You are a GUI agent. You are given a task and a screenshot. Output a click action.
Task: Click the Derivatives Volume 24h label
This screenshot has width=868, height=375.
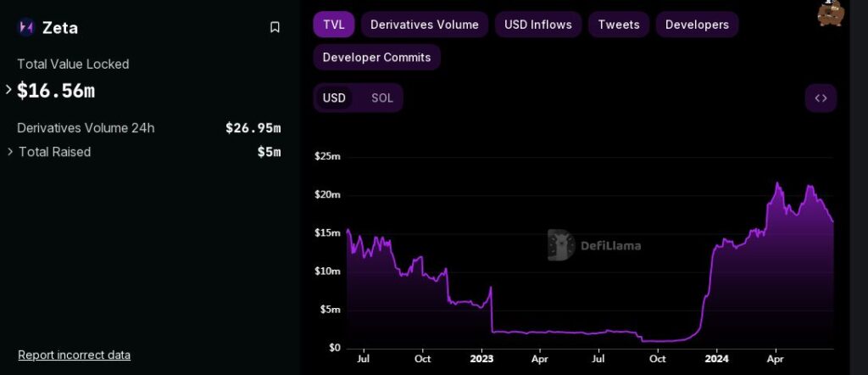[x=86, y=128]
